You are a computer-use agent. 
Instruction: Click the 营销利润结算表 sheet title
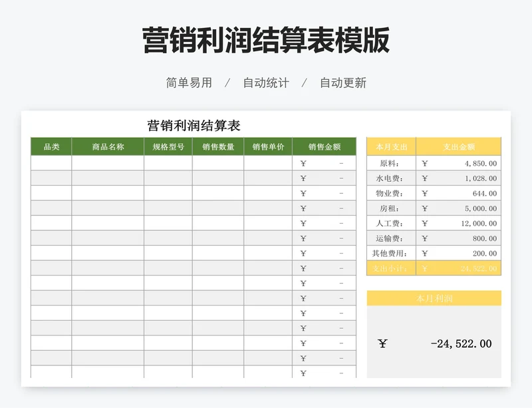point(194,125)
